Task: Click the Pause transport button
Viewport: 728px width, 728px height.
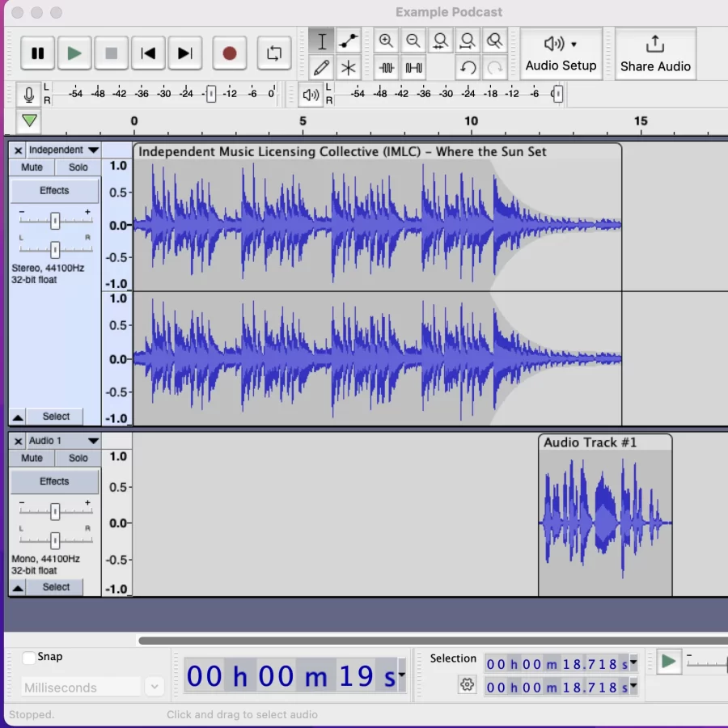Action: click(x=37, y=53)
